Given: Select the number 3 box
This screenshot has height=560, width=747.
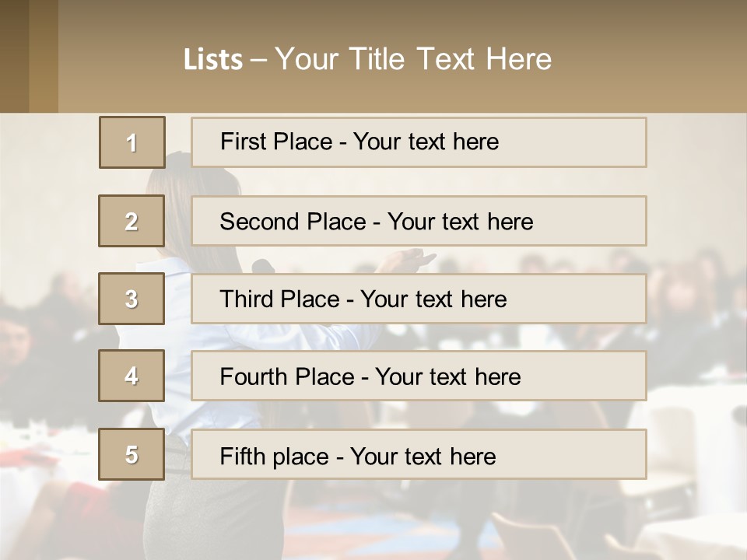Looking at the screenshot, I should 132,299.
